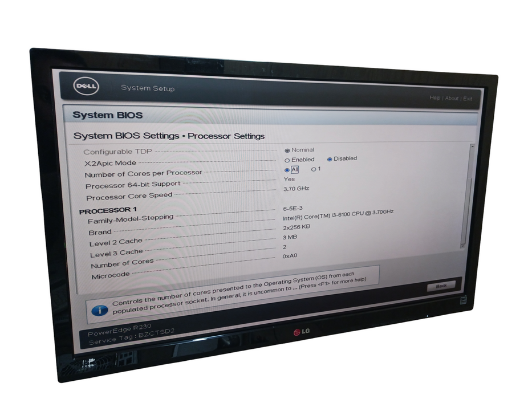Click the 3.70 GHz speed value
Viewport: 532px width, 399px height.
point(296,189)
